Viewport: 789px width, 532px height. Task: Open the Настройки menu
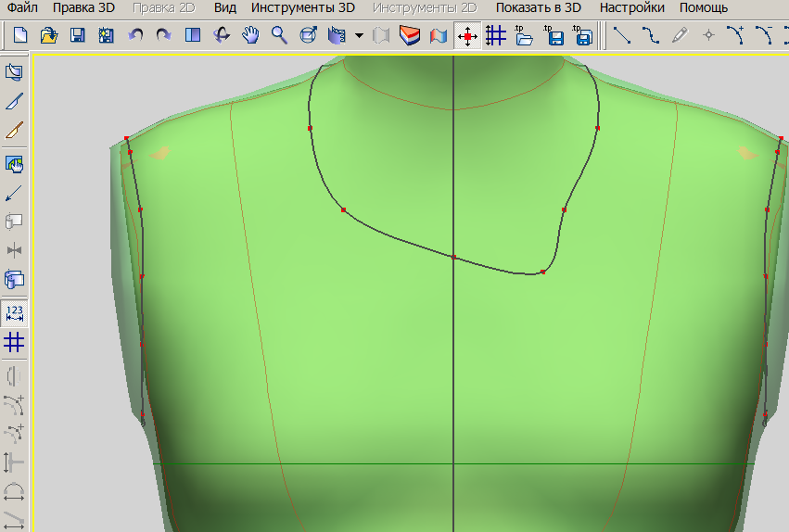point(631,8)
